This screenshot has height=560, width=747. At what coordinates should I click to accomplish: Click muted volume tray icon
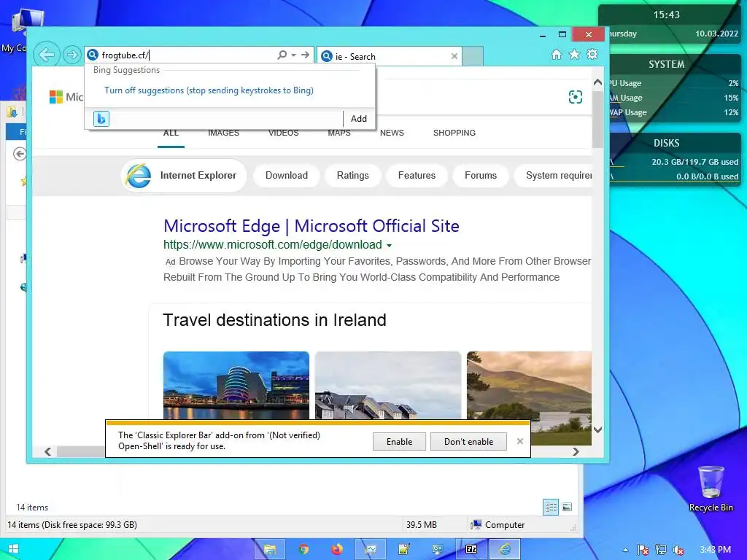coord(678,550)
